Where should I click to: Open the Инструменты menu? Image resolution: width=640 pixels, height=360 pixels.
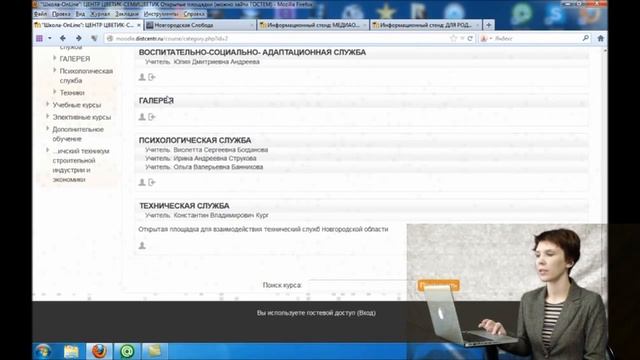[161, 14]
